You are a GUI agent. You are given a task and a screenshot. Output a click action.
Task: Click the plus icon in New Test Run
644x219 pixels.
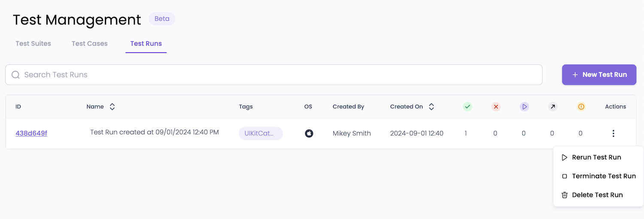point(575,75)
